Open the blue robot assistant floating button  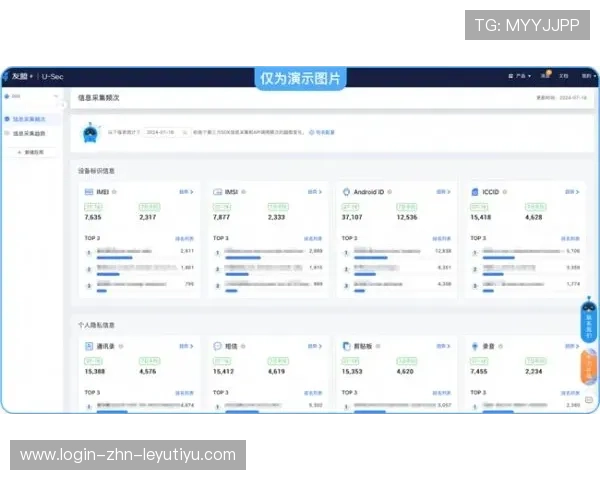pyautogui.click(x=589, y=320)
